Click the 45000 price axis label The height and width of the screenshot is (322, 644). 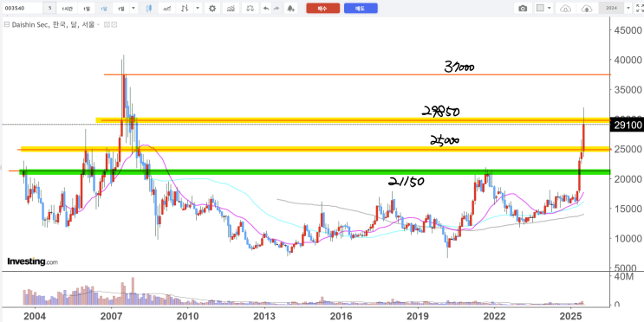[628, 30]
